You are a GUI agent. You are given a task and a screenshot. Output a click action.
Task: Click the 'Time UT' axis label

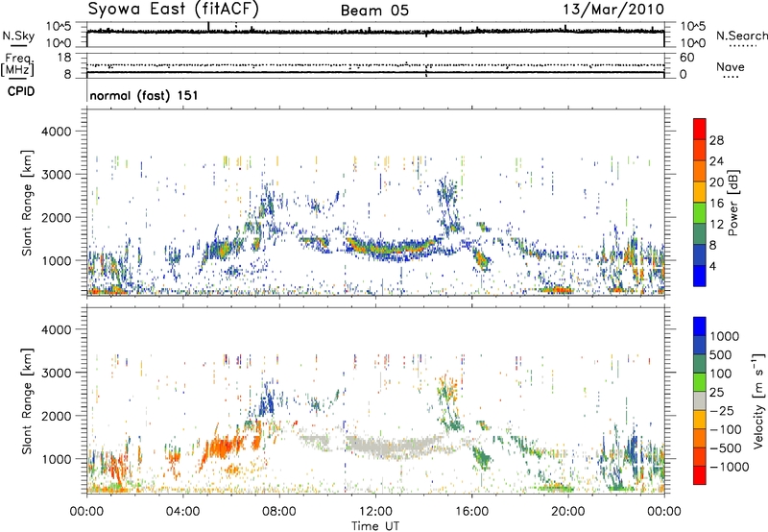pyautogui.click(x=375, y=526)
